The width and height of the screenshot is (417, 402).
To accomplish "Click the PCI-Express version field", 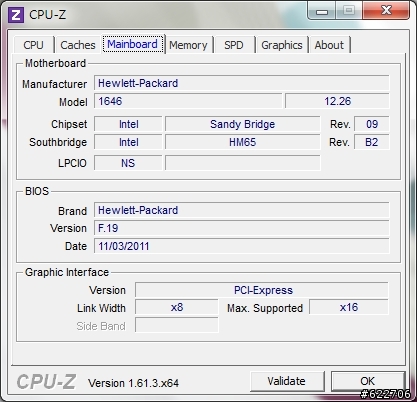I will 262,290.
